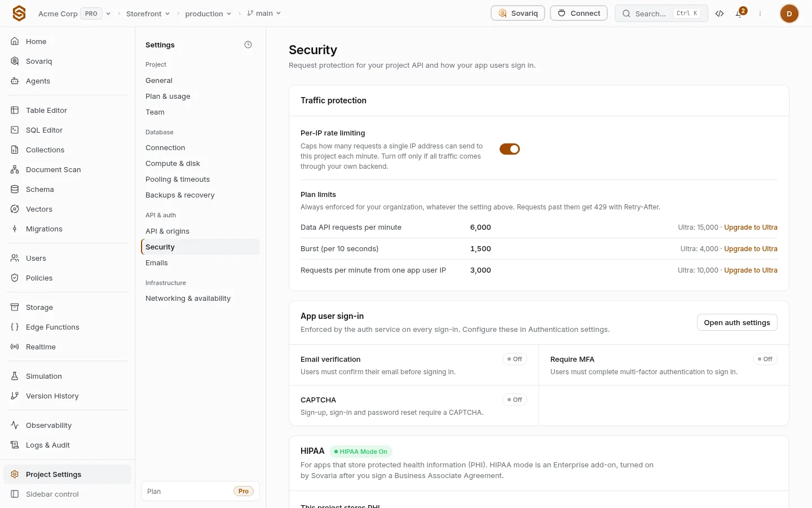This screenshot has width=812, height=508.
Task: Open Realtime in the sidebar
Action: (x=68, y=347)
